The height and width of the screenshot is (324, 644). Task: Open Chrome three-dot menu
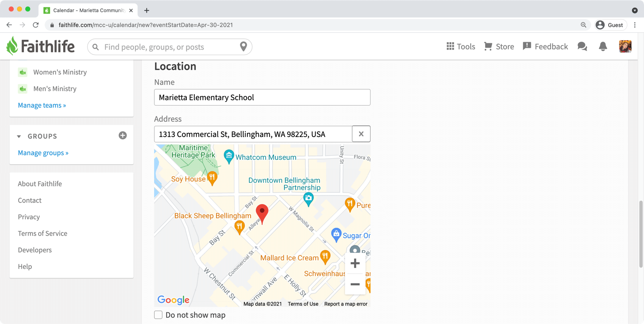[635, 25]
